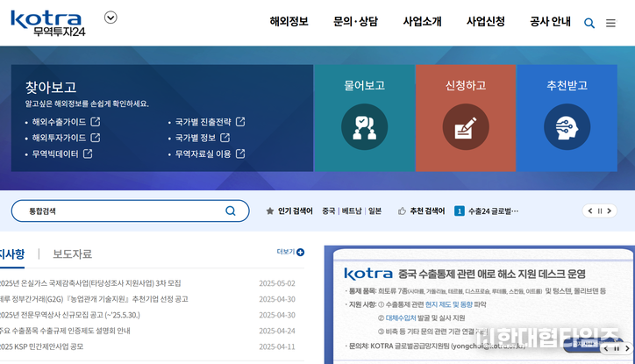Click the 신청하고 pencil form icon
Image resolution: width=635 pixels, height=364 pixels.
click(466, 126)
